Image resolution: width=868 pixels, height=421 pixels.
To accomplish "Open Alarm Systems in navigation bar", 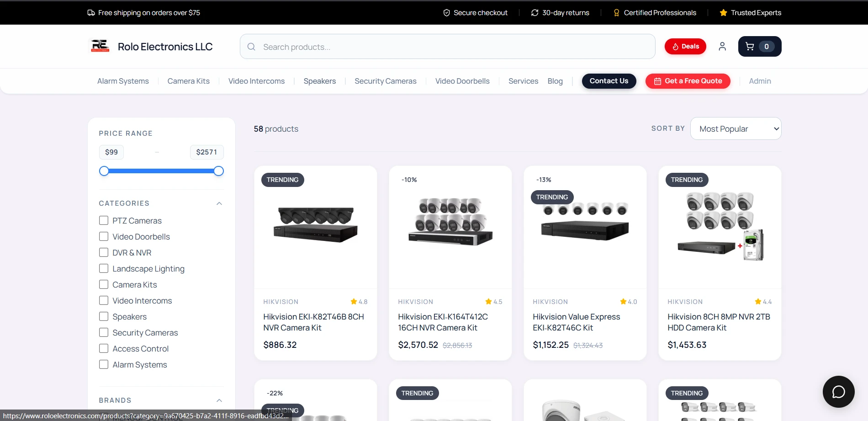I will [x=123, y=81].
